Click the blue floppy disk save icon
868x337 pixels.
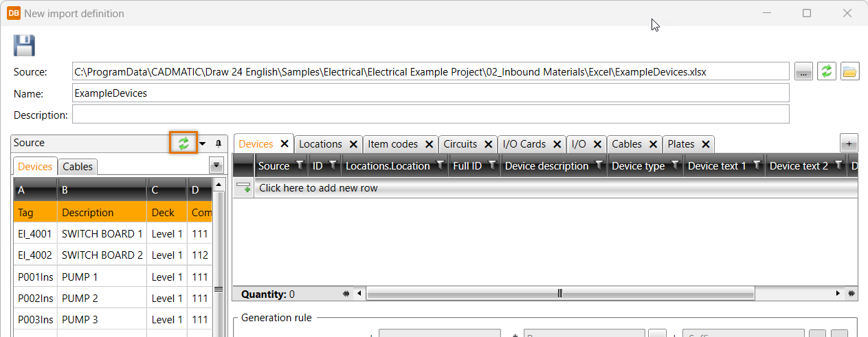point(24,46)
